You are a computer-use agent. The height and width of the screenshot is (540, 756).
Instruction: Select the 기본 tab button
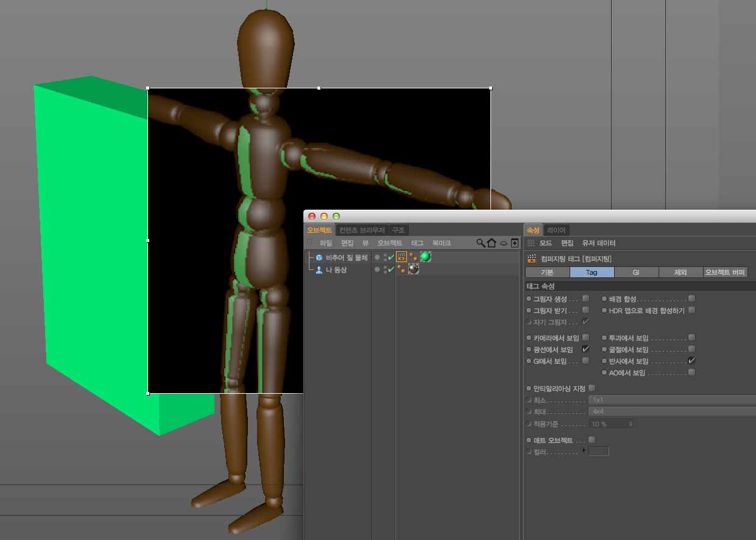click(547, 272)
